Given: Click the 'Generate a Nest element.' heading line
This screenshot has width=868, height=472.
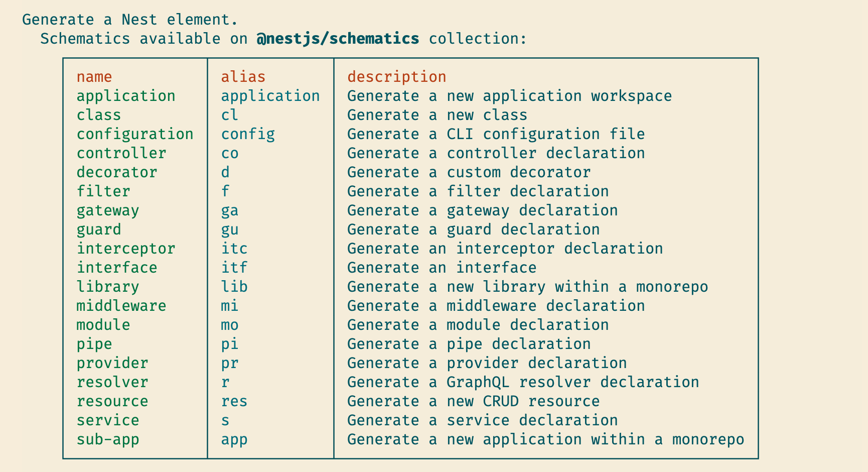Looking at the screenshot, I should [130, 20].
